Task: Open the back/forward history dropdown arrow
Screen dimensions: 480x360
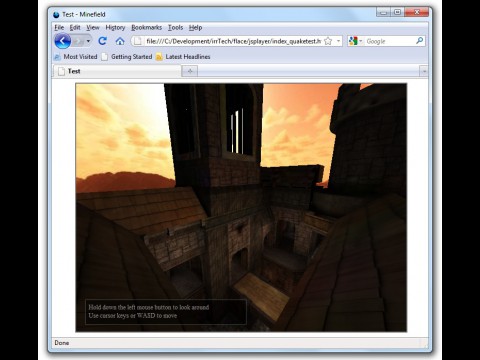Action: click(x=88, y=41)
